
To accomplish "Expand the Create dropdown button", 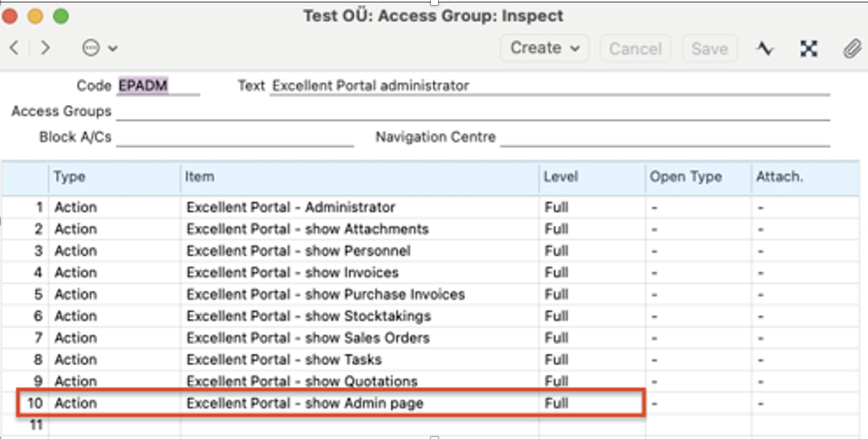I will (544, 48).
